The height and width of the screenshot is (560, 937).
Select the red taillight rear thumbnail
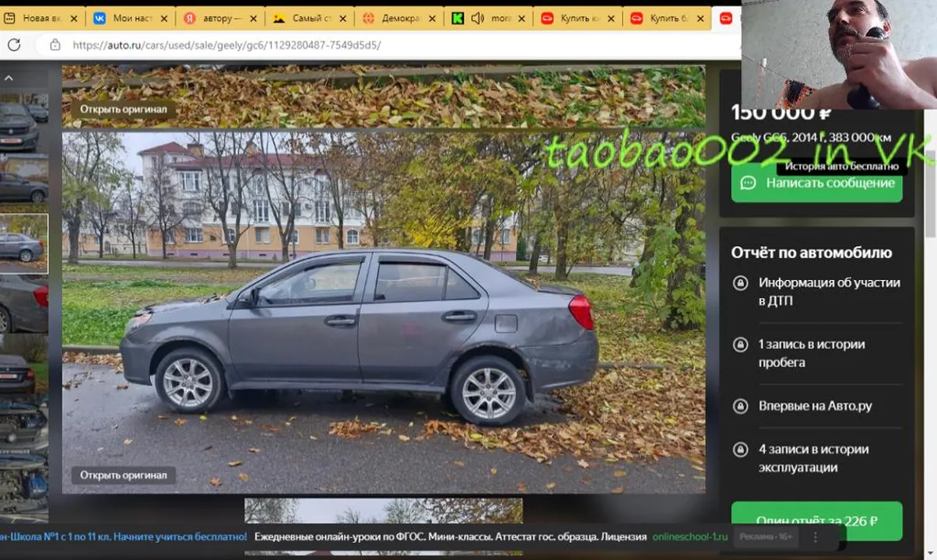coord(23,303)
